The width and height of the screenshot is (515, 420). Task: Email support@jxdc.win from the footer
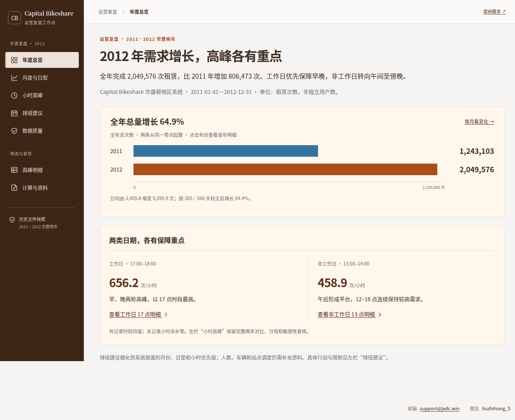439,408
